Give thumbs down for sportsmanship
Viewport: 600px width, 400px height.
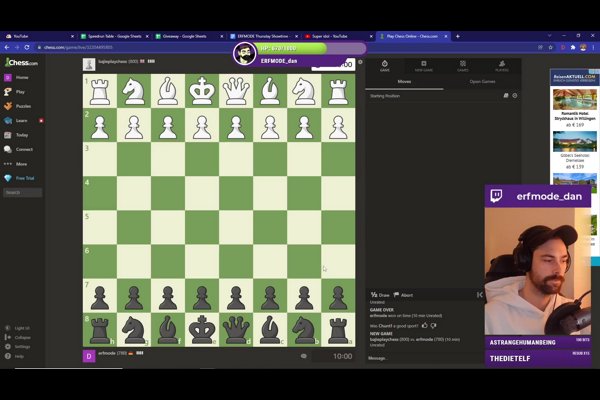click(x=434, y=326)
